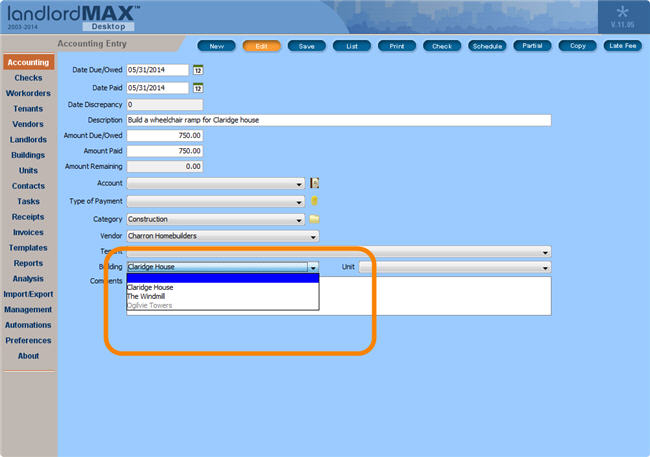650x457 pixels.
Task: Click the Check button
Action: (x=442, y=46)
